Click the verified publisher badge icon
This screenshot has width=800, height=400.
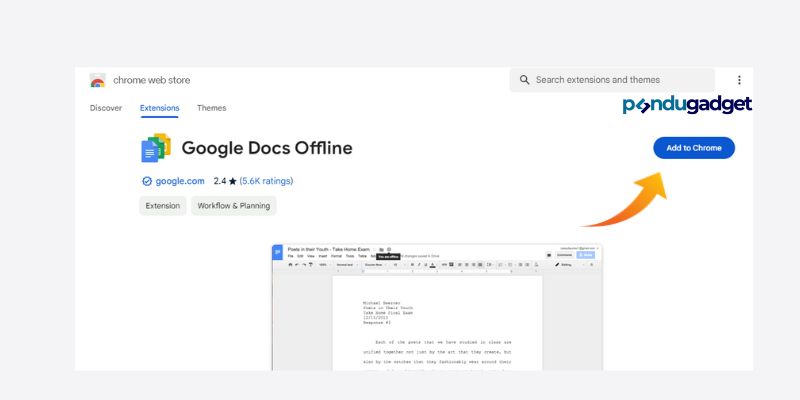(147, 181)
